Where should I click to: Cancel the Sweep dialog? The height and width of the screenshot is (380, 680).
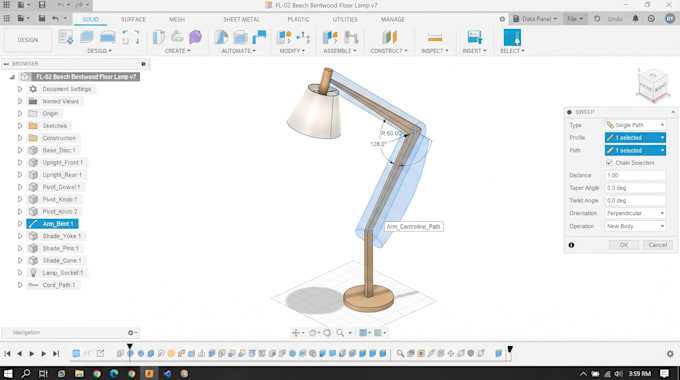657,245
